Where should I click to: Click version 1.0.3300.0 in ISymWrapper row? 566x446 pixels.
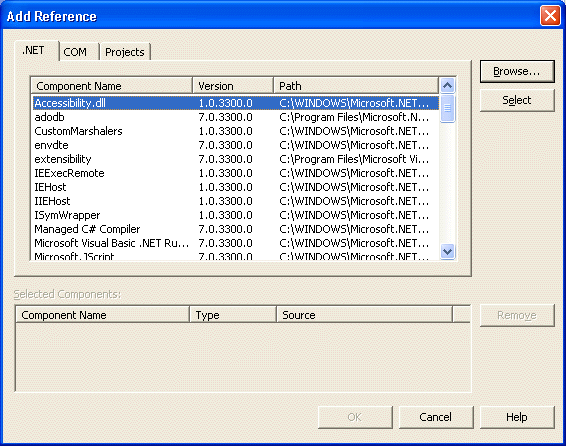[226, 215]
